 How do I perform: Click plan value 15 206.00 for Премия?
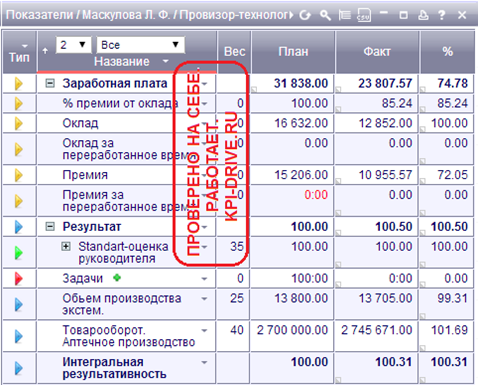pyautogui.click(x=301, y=175)
